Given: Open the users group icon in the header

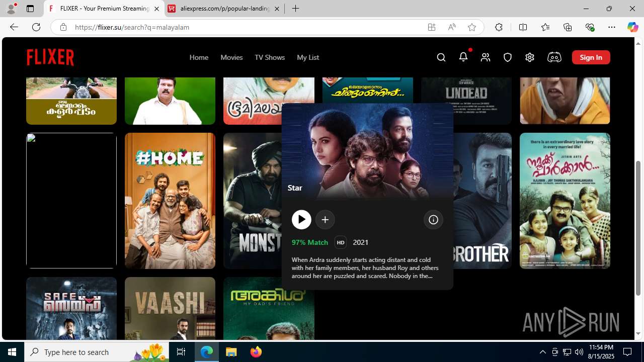Looking at the screenshot, I should tap(486, 57).
